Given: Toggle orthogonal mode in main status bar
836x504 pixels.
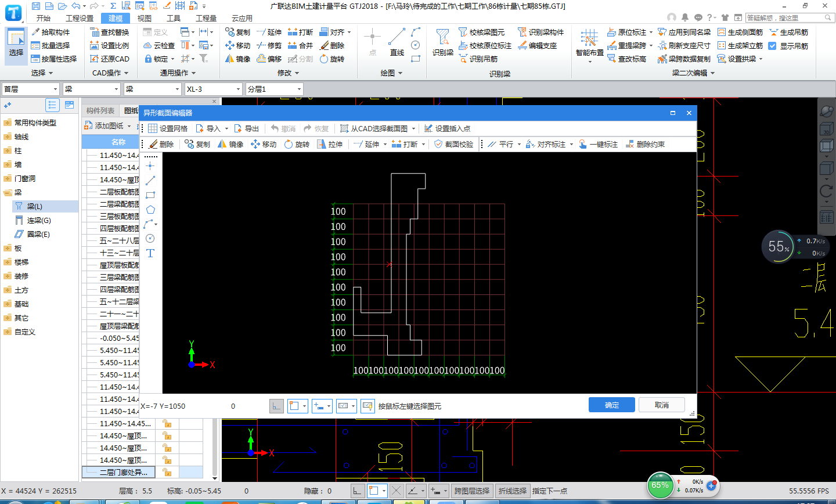Looking at the screenshot, I should 357,491.
